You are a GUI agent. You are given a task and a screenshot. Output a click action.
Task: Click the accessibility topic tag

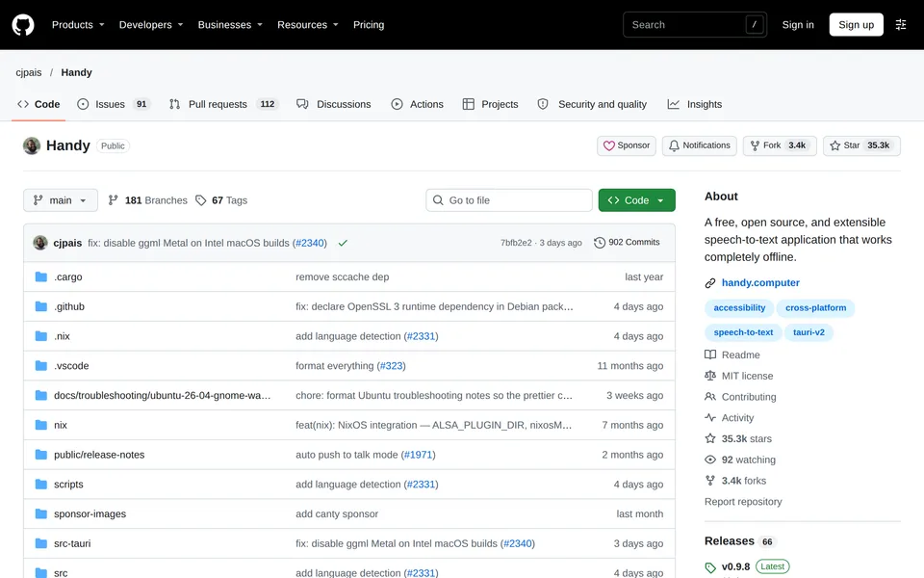(x=739, y=308)
